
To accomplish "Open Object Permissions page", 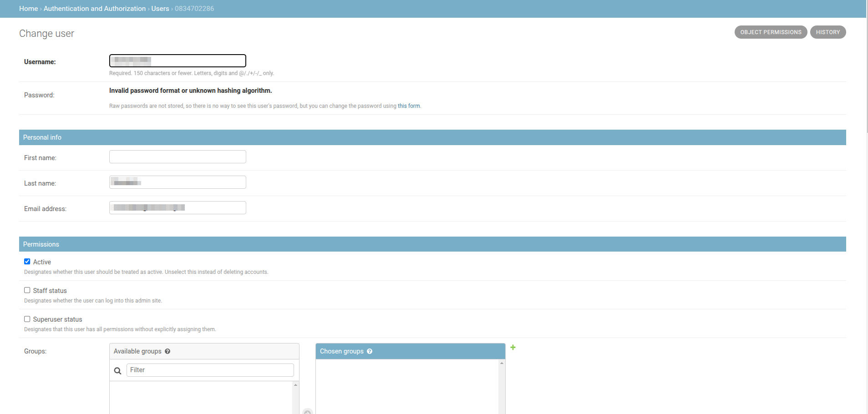I will coord(771,32).
